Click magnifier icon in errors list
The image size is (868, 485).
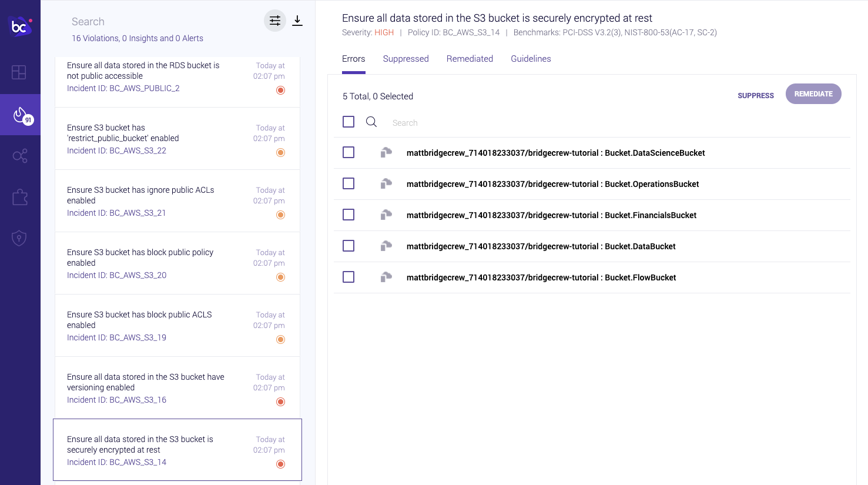coord(371,122)
